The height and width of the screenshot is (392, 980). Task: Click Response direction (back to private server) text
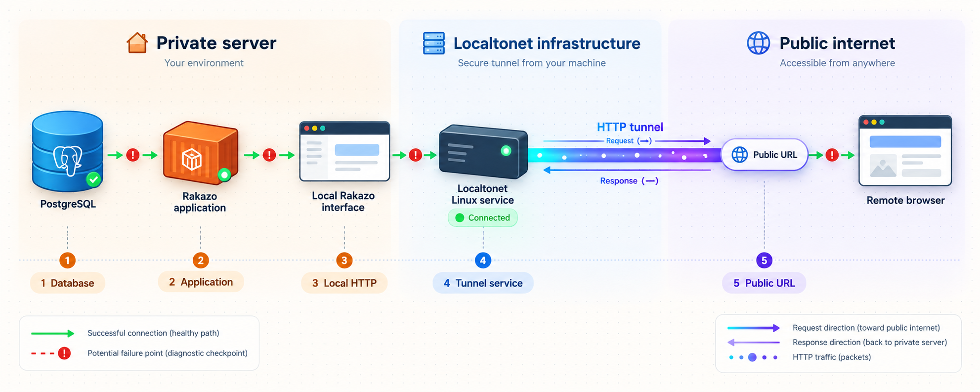coord(870,342)
